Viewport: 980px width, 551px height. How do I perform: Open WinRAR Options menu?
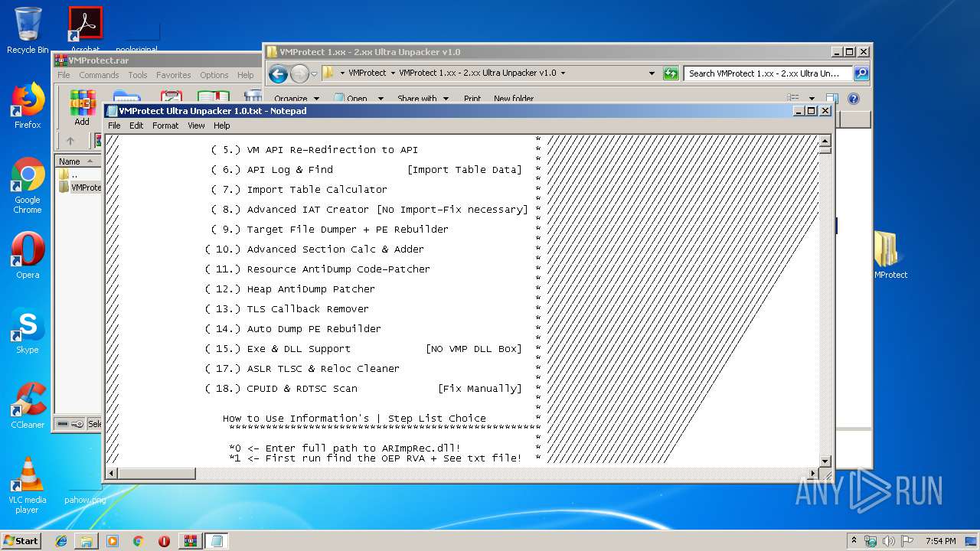[214, 75]
